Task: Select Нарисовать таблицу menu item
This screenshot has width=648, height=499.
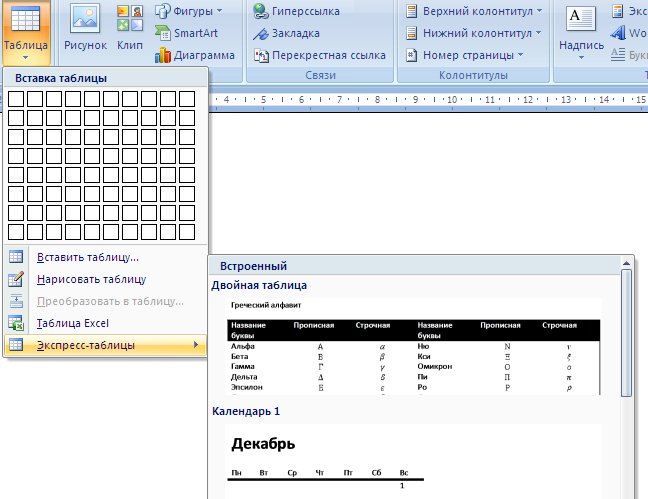Action: (105, 279)
